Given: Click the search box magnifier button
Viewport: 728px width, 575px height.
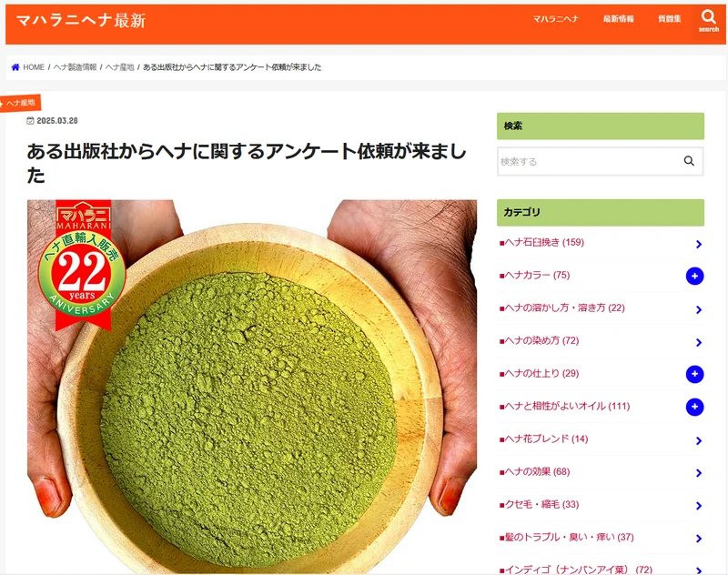Looking at the screenshot, I should (689, 161).
